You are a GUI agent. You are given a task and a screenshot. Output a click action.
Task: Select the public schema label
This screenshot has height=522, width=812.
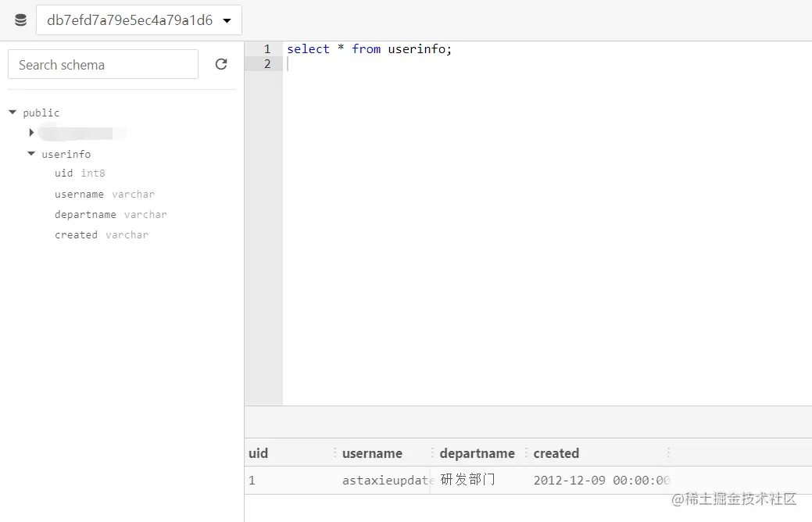[41, 113]
